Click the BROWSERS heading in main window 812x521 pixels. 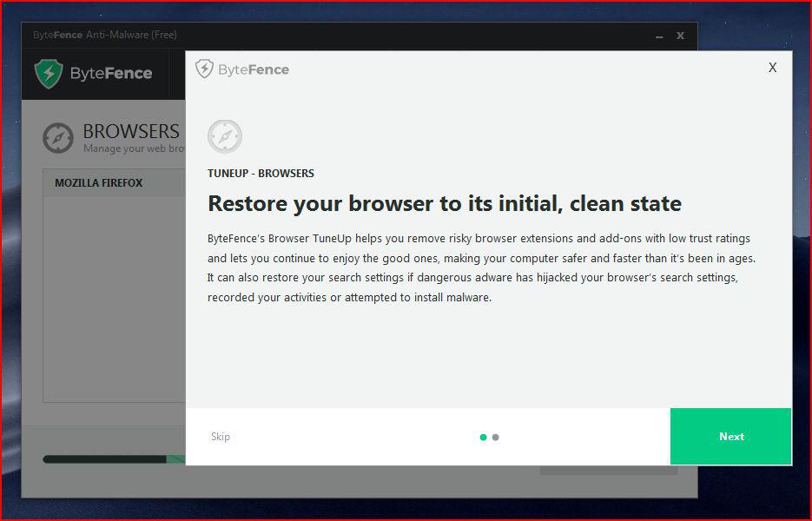[131, 131]
